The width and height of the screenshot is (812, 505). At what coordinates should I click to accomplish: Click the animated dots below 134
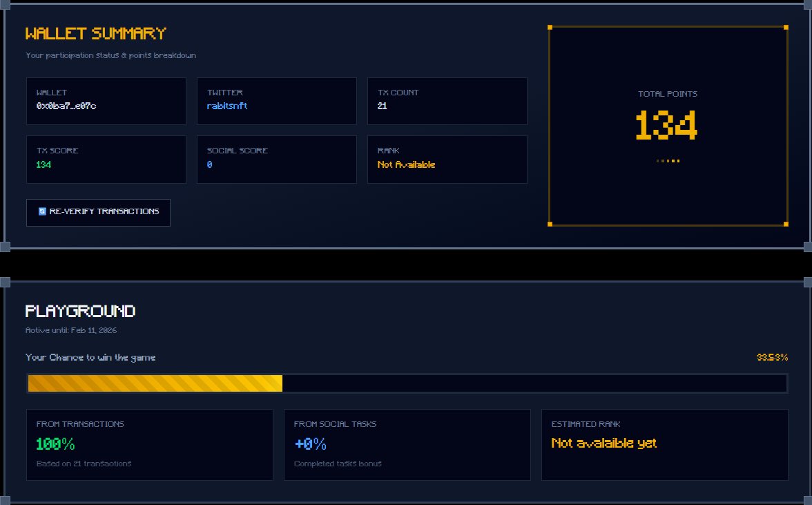(x=668, y=160)
